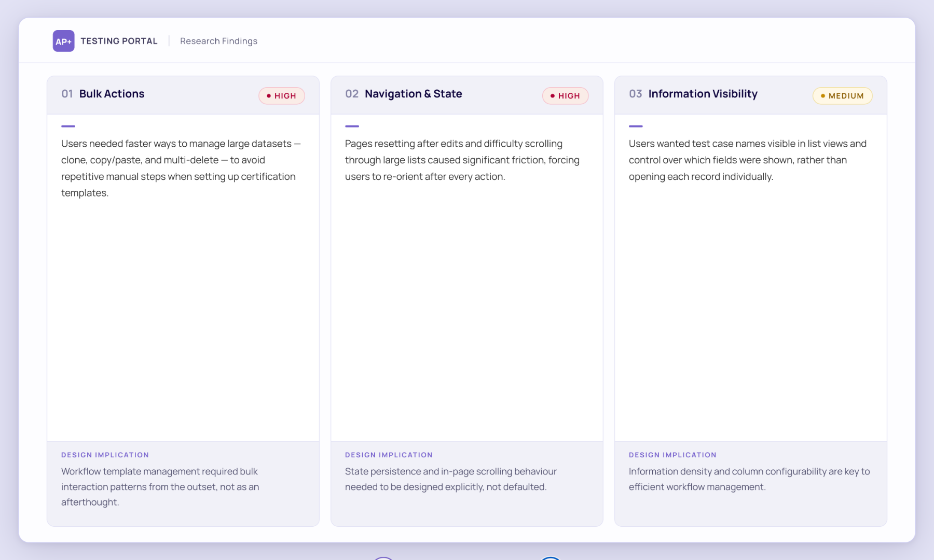Image resolution: width=934 pixels, height=560 pixels.
Task: Click the HIGH badge on Bulk Actions
Action: [x=282, y=96]
